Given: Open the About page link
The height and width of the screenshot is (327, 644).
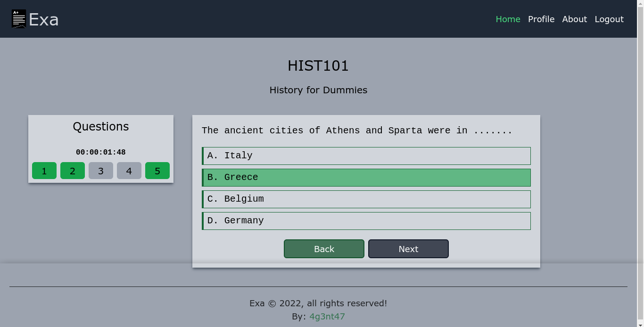Looking at the screenshot, I should pyautogui.click(x=574, y=19).
